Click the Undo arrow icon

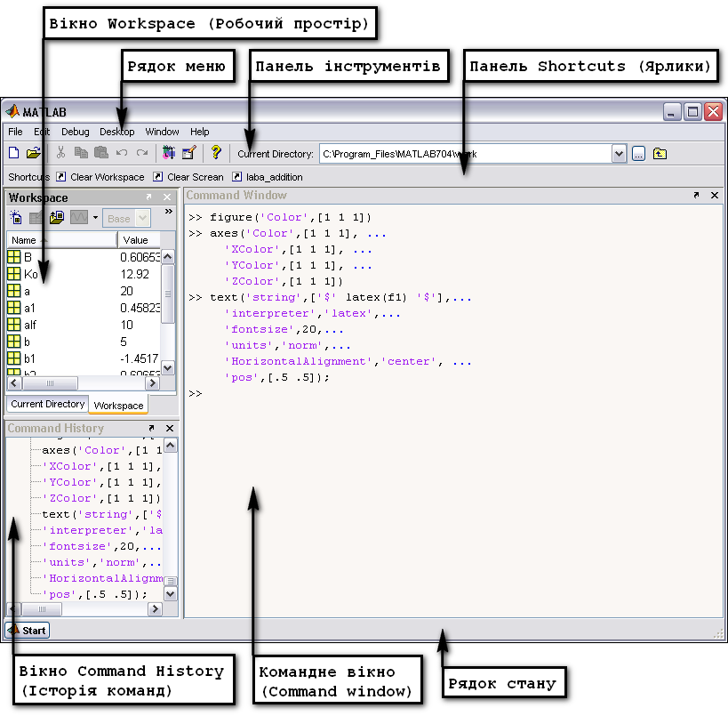tap(122, 152)
